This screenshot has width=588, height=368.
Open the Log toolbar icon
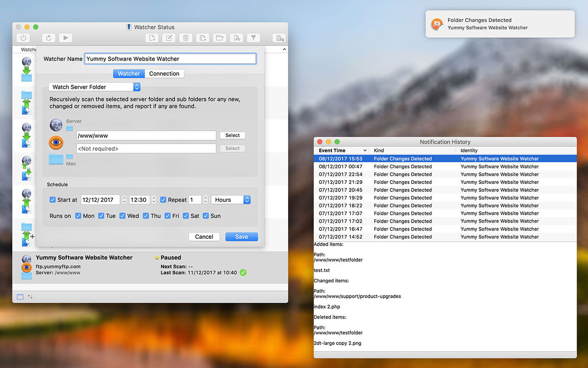(279, 38)
